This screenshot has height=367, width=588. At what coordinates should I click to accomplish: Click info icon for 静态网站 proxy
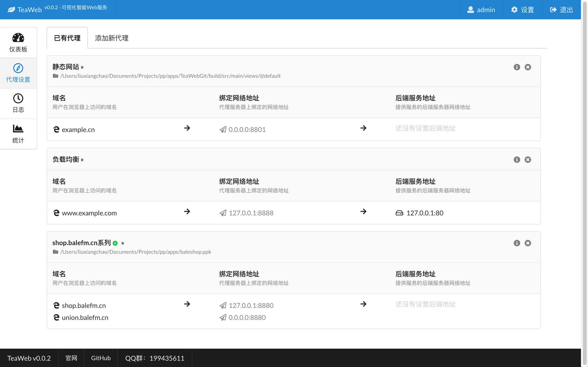(517, 67)
